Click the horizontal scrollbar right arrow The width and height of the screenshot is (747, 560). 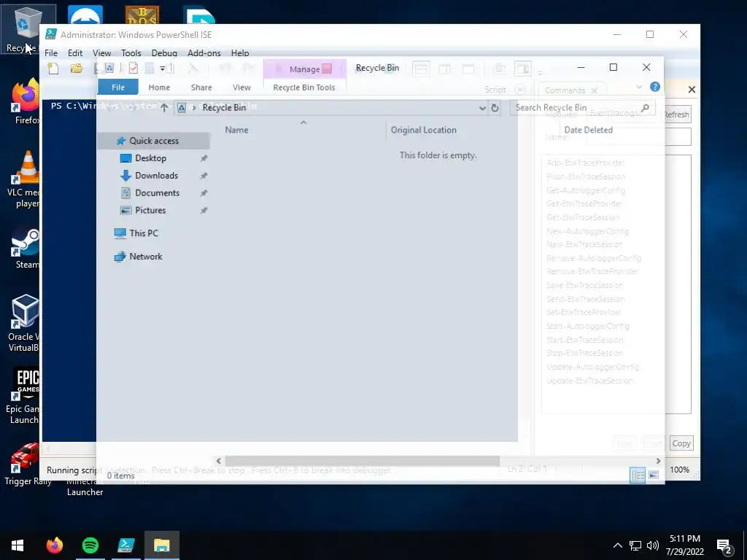(x=658, y=461)
